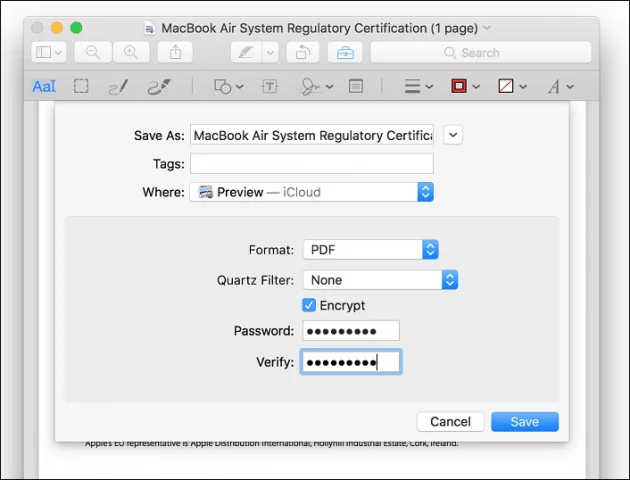
Task: Click the Save button
Action: coord(525,421)
